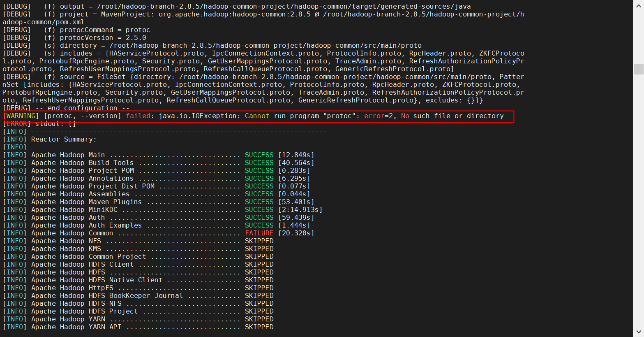Select the Apache Hadoop Build Tools row
This screenshot has width=644, height=337.
point(159,163)
